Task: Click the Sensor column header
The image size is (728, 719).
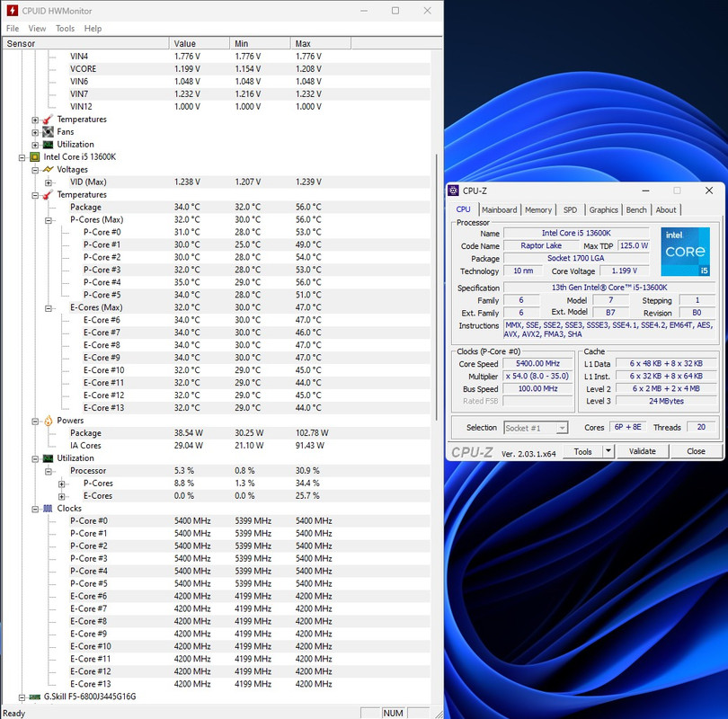Action: (x=86, y=44)
